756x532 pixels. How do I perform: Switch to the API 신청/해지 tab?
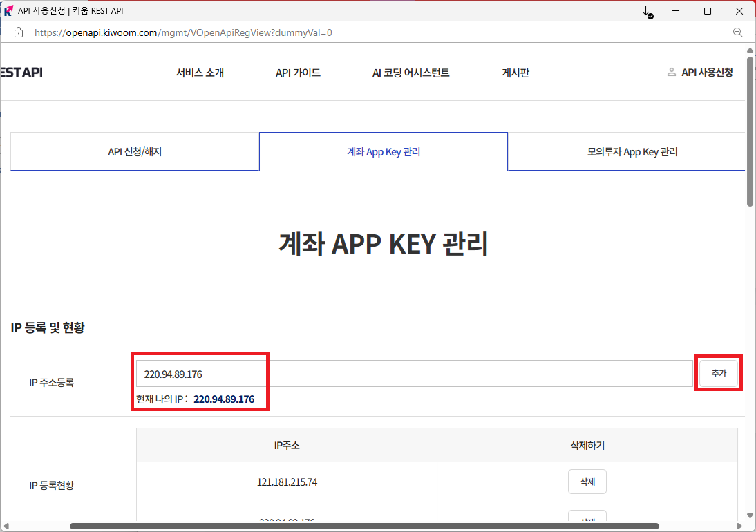coord(135,152)
